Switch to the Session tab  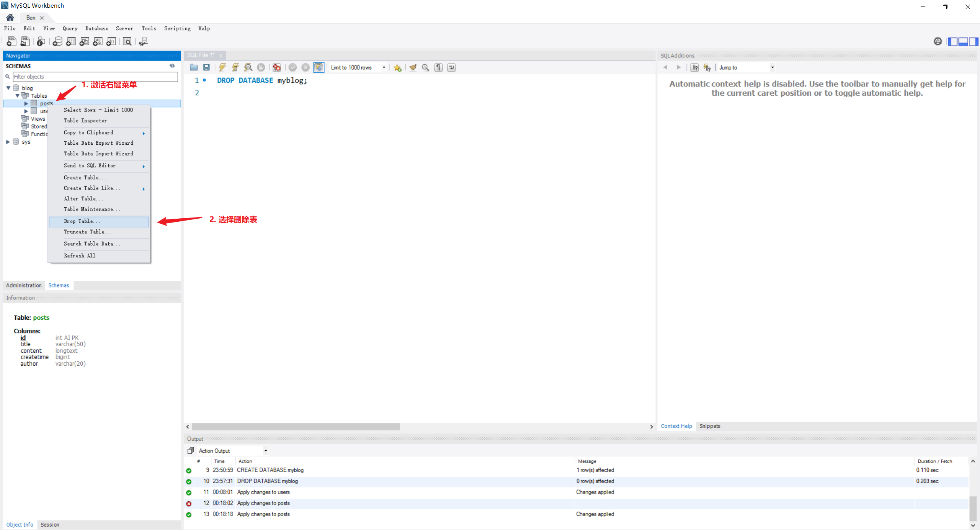coord(50,525)
